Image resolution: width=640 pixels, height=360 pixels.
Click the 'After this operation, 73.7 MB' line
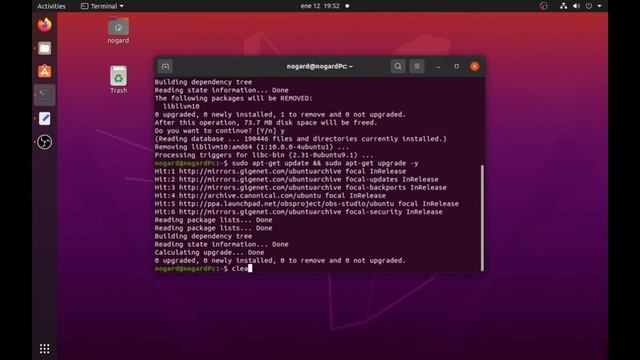click(x=266, y=123)
